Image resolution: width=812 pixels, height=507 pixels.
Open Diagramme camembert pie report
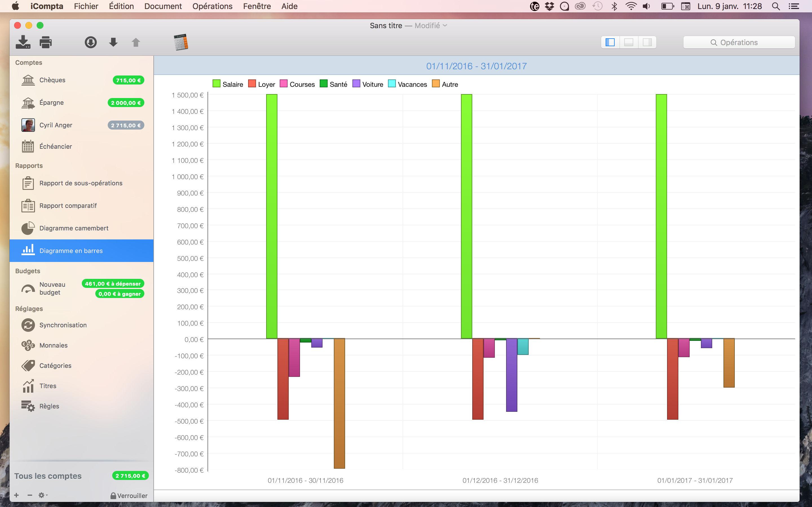(74, 228)
